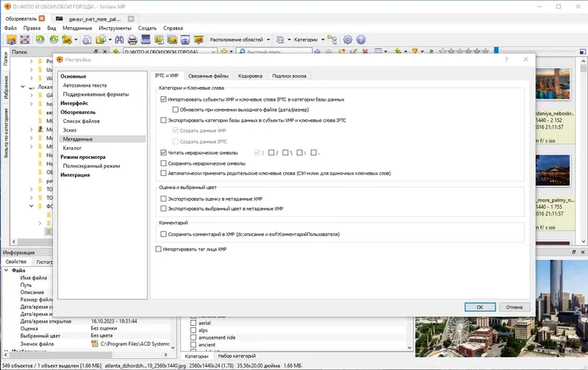Set rating with first star in toolbar
Image resolution: width=588 pixels, height=370 pixels.
point(443,51)
